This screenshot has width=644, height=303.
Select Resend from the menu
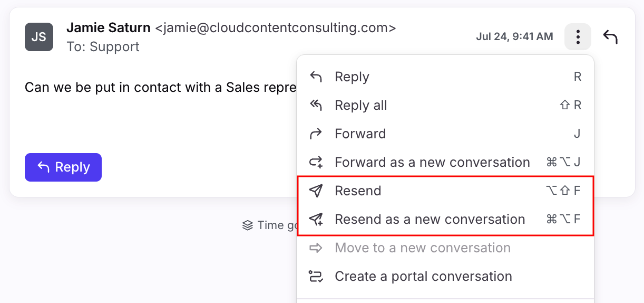point(358,191)
